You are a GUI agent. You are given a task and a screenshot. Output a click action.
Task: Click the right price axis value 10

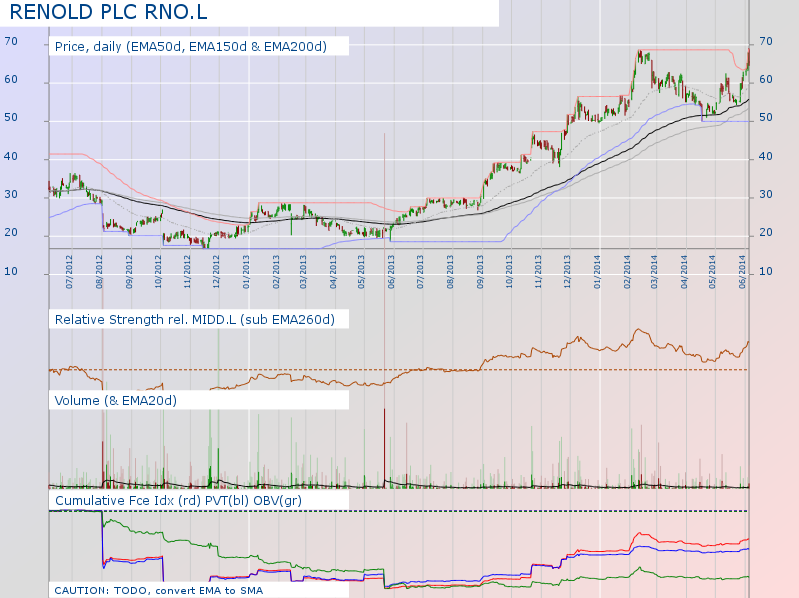(766, 271)
